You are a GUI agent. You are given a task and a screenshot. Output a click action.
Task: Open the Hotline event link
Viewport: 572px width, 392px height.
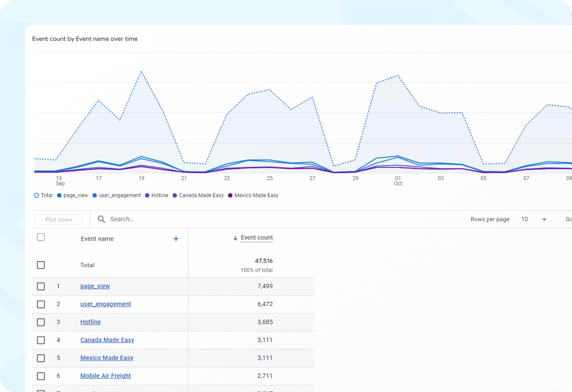(90, 322)
